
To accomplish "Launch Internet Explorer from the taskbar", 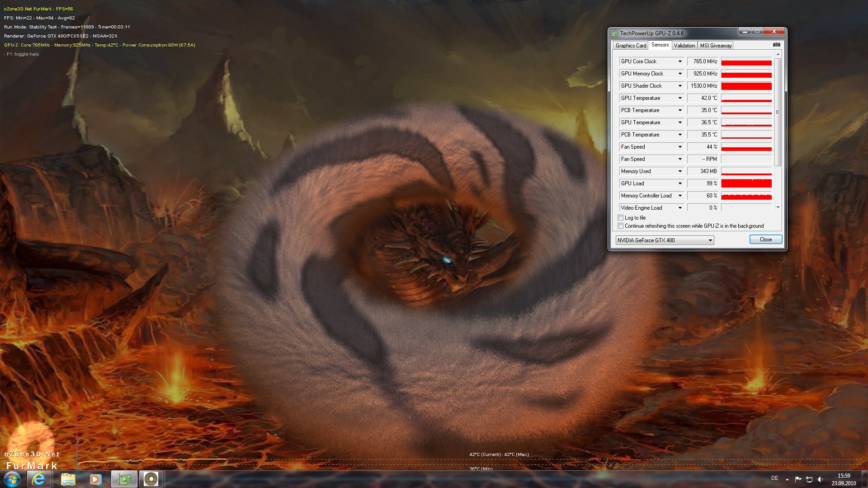I will (x=39, y=479).
